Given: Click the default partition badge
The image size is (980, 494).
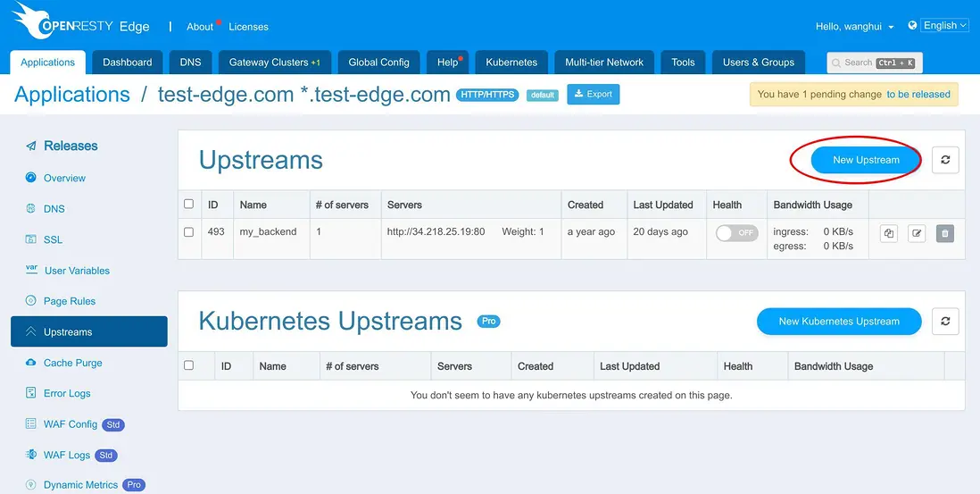Looking at the screenshot, I should 543,96.
